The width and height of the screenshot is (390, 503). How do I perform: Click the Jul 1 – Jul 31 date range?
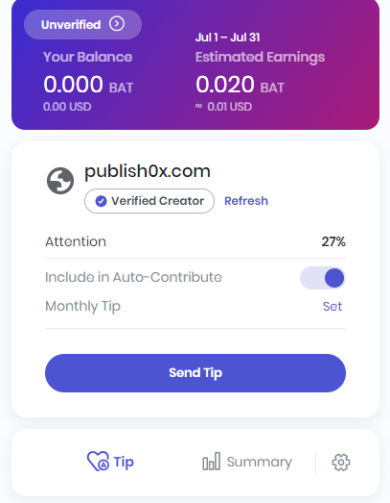coord(228,37)
